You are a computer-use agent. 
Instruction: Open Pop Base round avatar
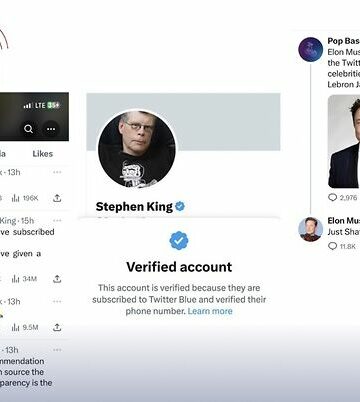point(310,49)
